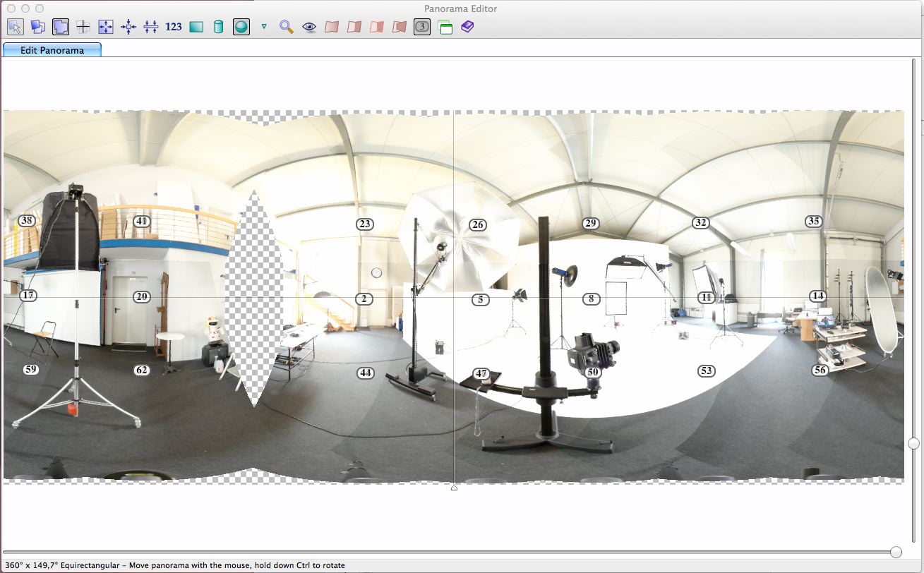The width and height of the screenshot is (924, 573).
Task: Click the fit panorama arrows icon
Action: tap(106, 27)
